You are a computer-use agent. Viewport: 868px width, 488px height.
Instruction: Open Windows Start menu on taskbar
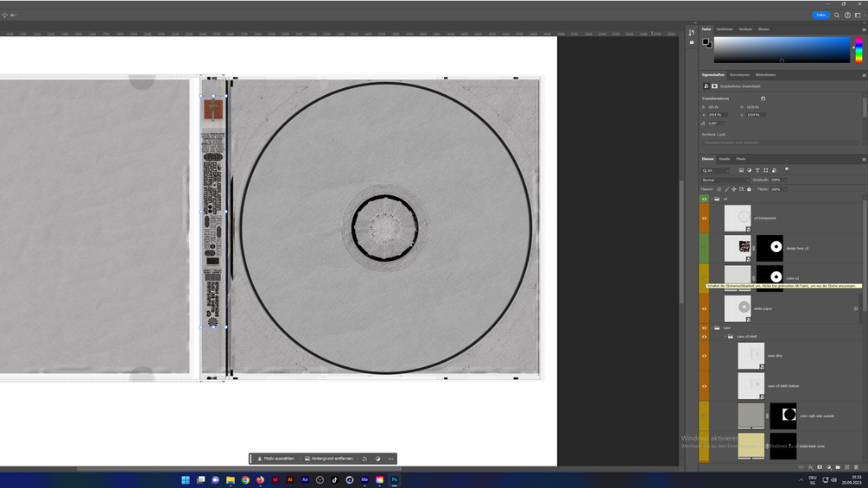(x=186, y=480)
